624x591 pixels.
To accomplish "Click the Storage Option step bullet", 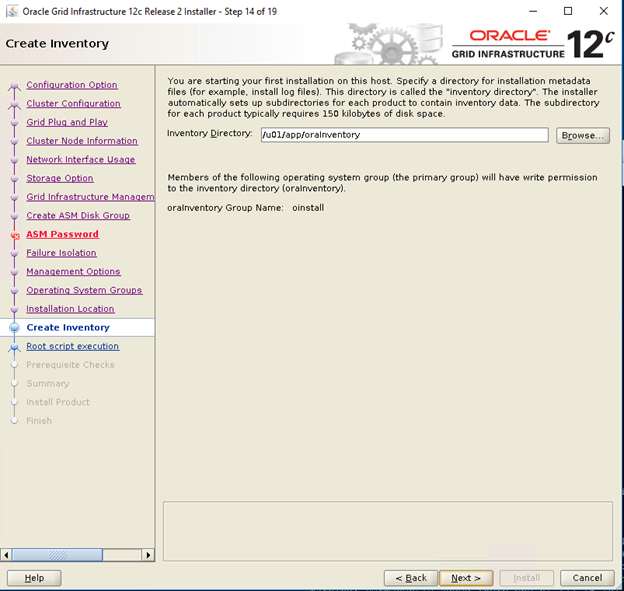I will click(x=14, y=179).
